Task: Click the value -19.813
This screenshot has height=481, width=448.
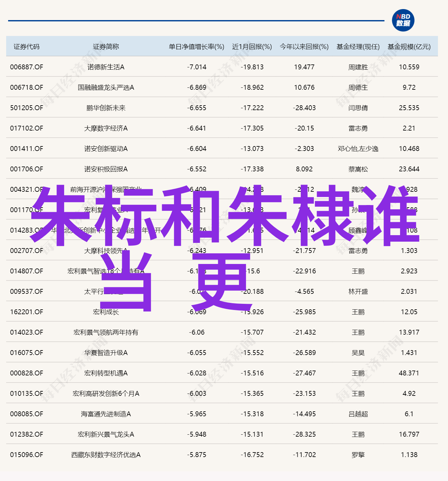Action: click(252, 67)
